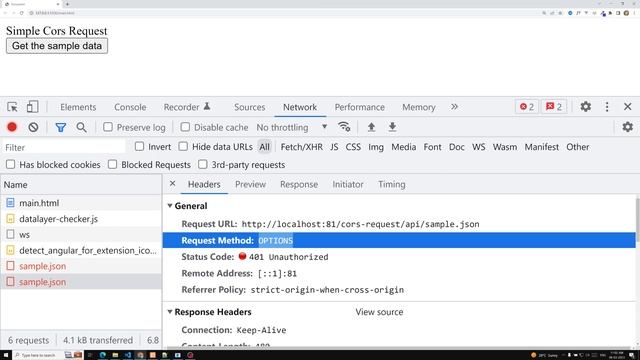Screen dimensions: 640x360
Task: Open the Timing tab
Action: click(391, 184)
